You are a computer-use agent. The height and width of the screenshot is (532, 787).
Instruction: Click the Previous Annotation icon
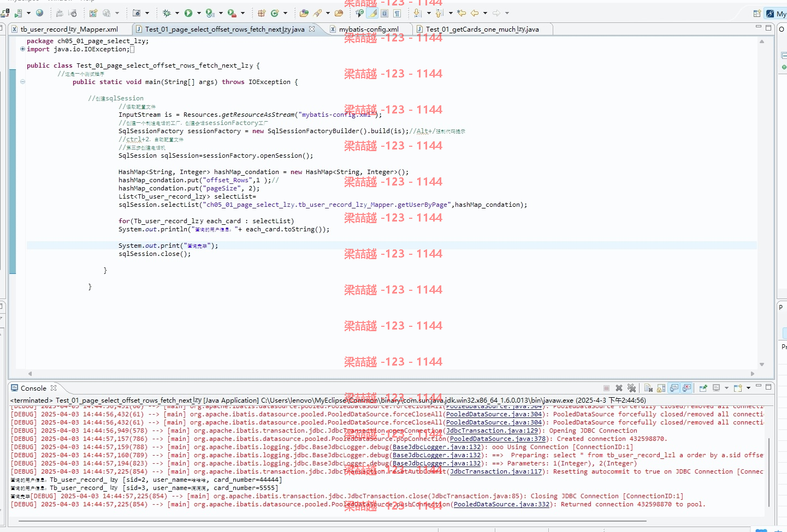pos(439,13)
